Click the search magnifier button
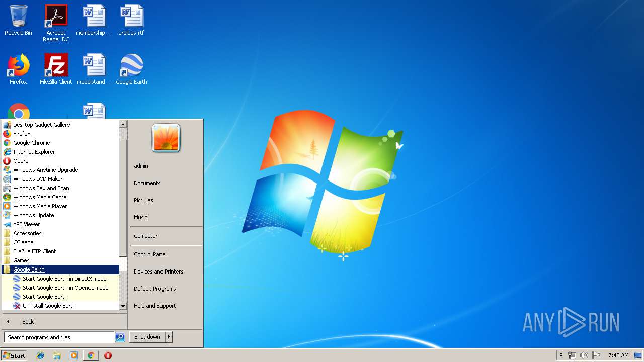This screenshot has height=362, width=644. coord(120,337)
